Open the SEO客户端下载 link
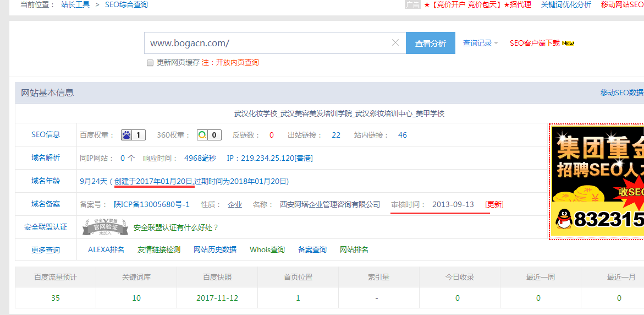The image size is (644, 315). (535, 43)
